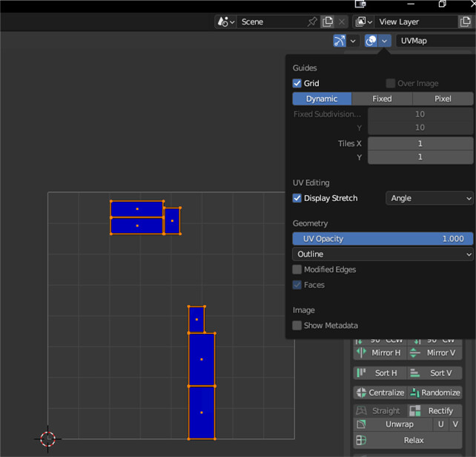This screenshot has height=457, width=476.
Task: Disable the Display Stretch checkbox
Action: click(297, 198)
